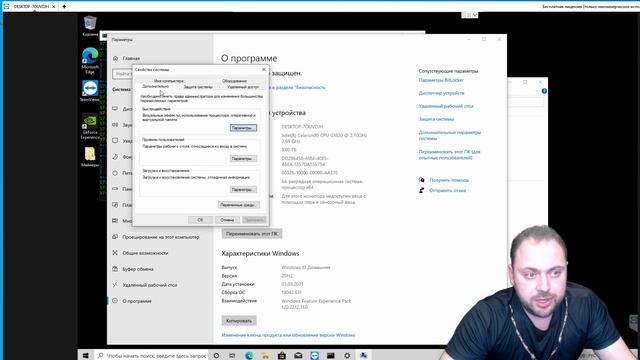Add new session tab with plus
The height and width of the screenshot is (360, 640).
(x=64, y=7)
